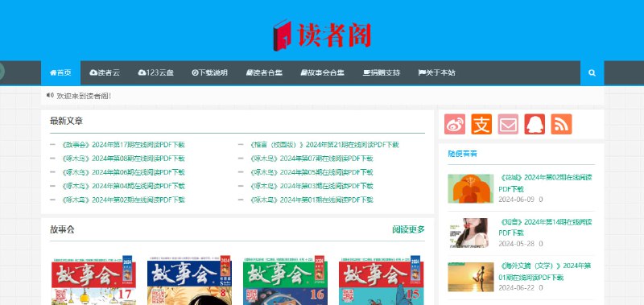Open 故事会 issue 16 cover thumbnail
The height and width of the screenshot is (305, 644).
[x=285, y=280]
